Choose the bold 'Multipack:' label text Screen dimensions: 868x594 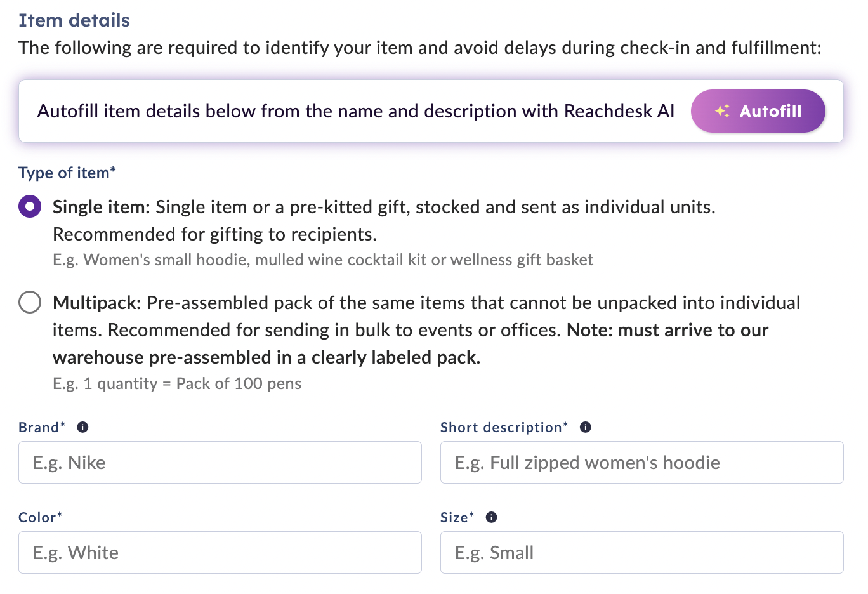click(x=97, y=303)
